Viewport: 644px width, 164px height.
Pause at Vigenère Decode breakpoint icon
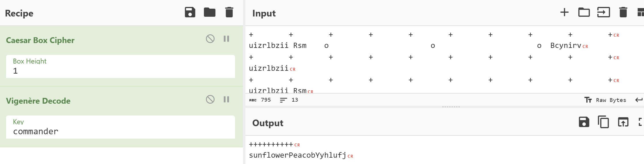(226, 99)
